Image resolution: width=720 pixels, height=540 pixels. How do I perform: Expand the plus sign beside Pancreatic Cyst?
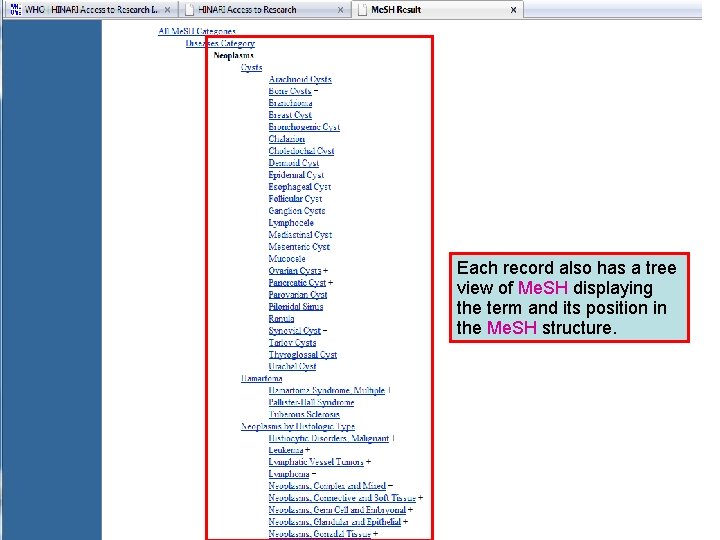tap(331, 282)
